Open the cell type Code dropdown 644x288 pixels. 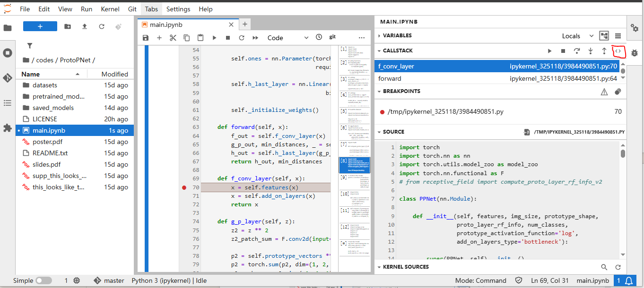[x=287, y=38]
